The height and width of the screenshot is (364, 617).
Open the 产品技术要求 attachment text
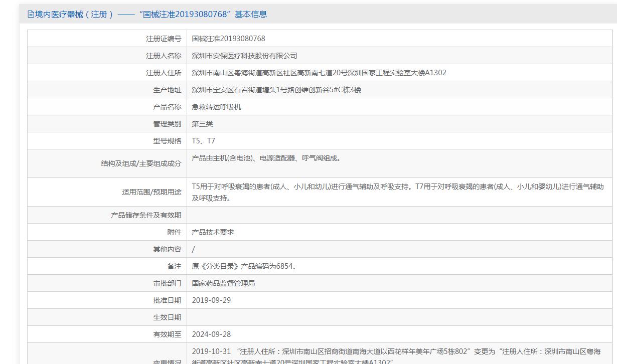click(213, 232)
